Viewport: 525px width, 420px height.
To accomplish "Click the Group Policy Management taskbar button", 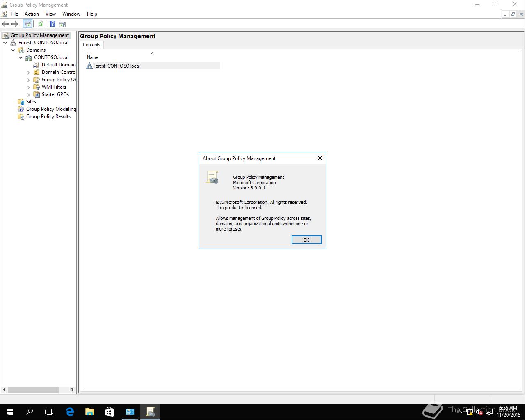I will pos(150,411).
